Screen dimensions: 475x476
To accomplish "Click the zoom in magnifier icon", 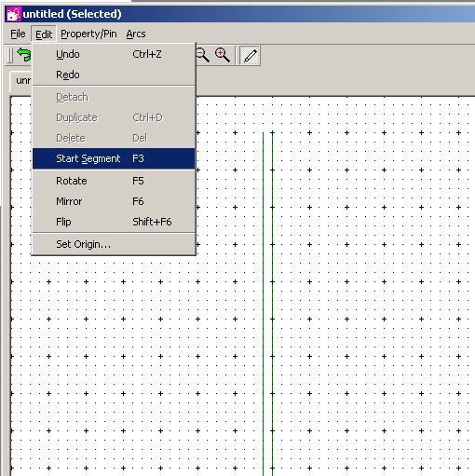I will (223, 55).
